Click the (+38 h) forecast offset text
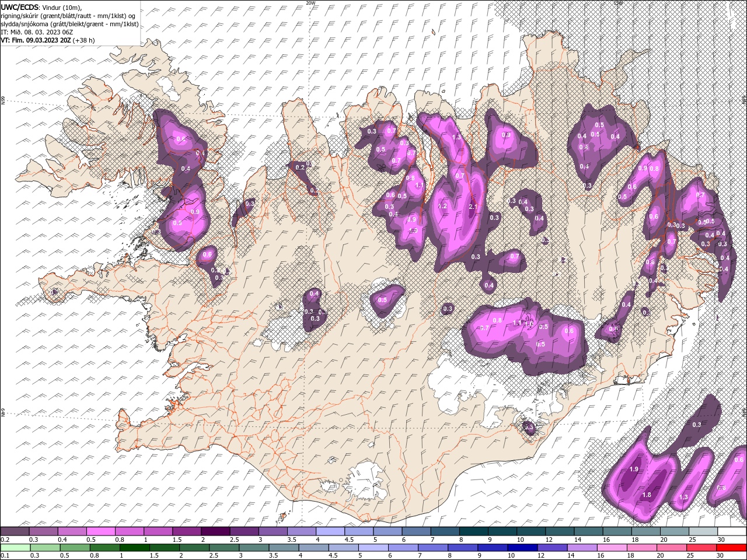Screen dimensions: 747x560 click(84, 40)
